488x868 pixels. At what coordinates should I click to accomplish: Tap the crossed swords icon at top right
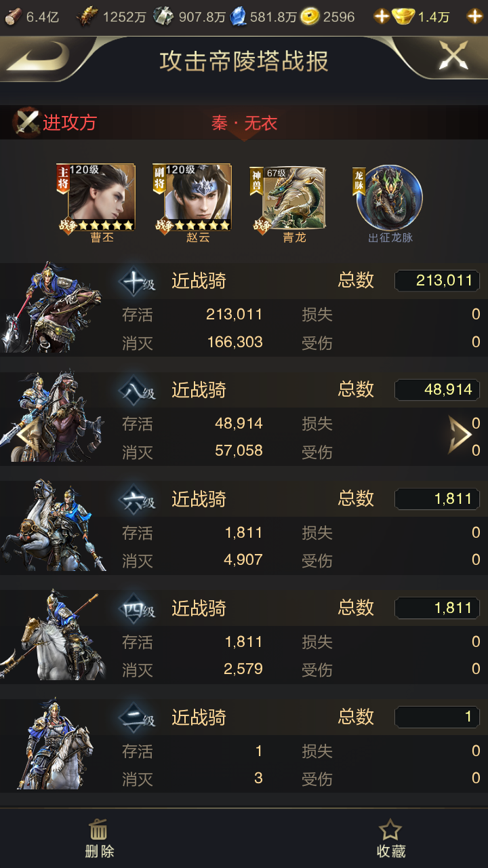coord(453,56)
